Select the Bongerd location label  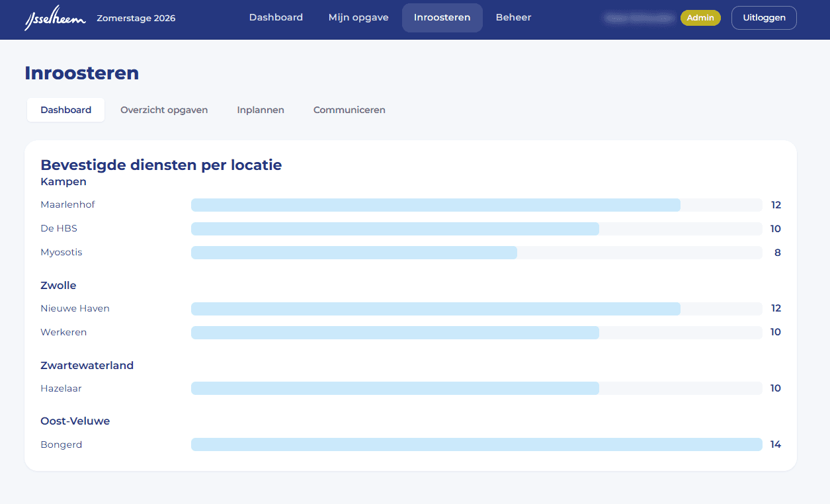click(62, 444)
